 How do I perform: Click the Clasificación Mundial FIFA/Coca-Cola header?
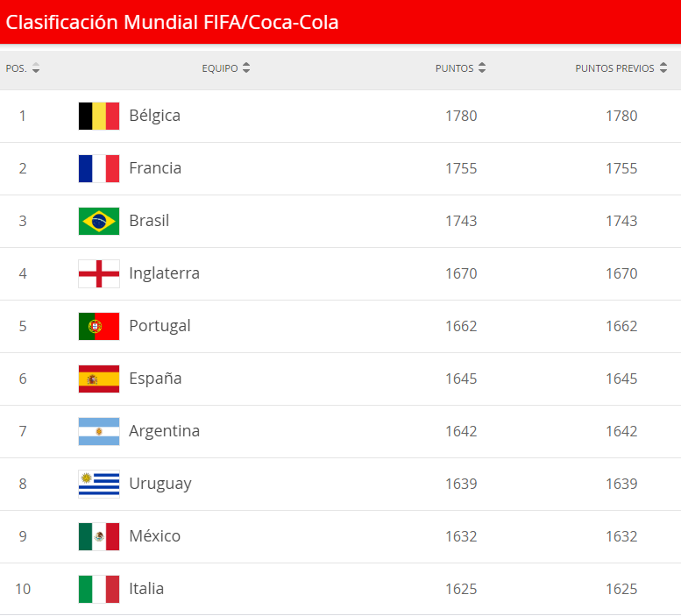coord(173,22)
